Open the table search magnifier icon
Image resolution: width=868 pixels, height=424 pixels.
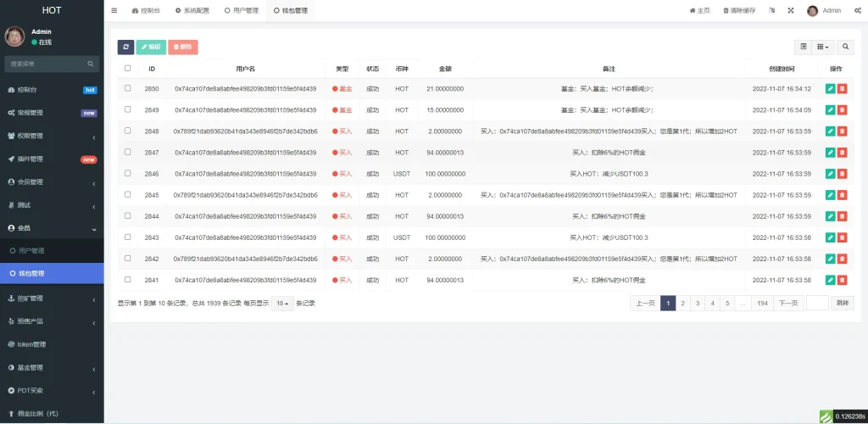pos(846,47)
